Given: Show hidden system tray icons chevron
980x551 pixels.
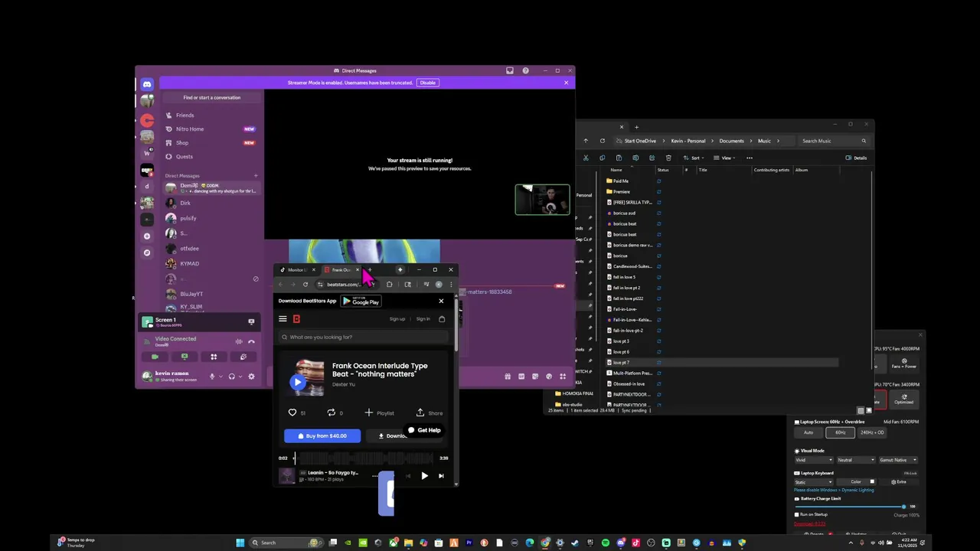Looking at the screenshot, I should point(851,543).
